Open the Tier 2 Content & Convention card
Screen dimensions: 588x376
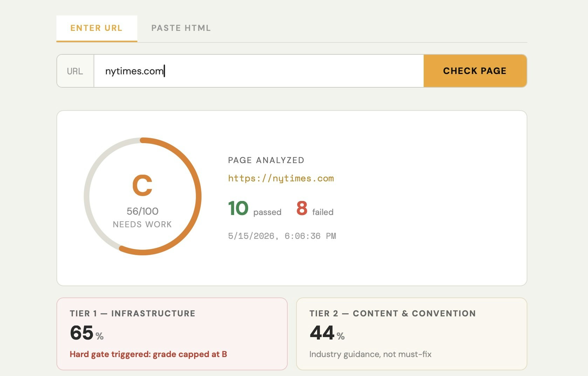(x=411, y=334)
